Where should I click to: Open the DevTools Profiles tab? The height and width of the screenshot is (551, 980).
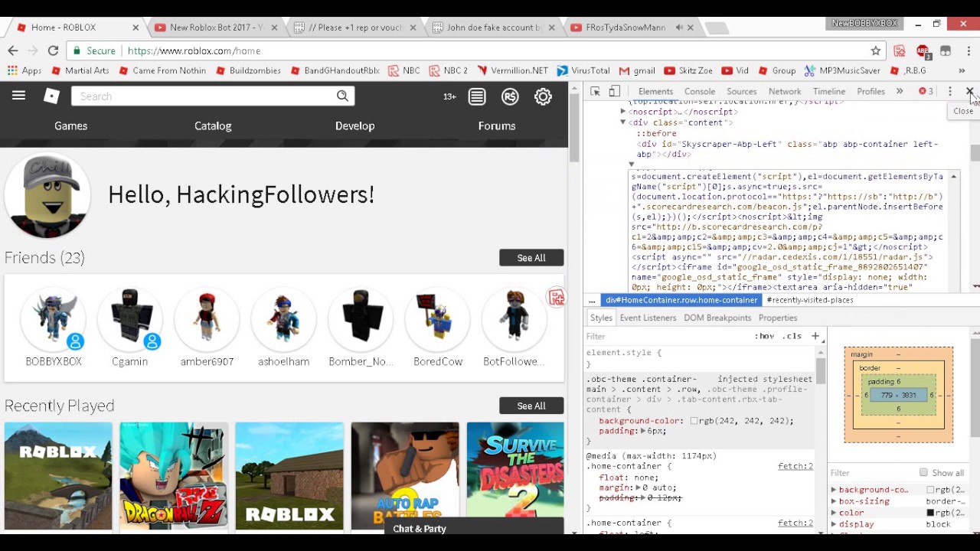tap(871, 91)
